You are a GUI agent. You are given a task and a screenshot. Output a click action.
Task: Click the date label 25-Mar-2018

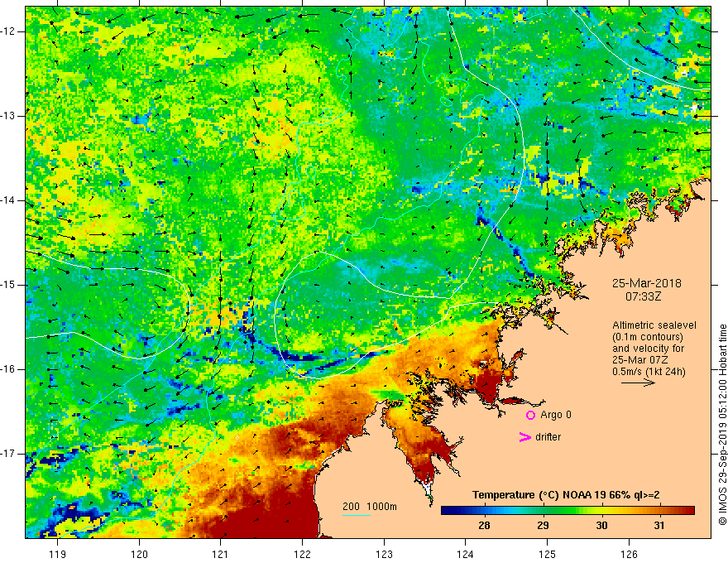click(647, 283)
